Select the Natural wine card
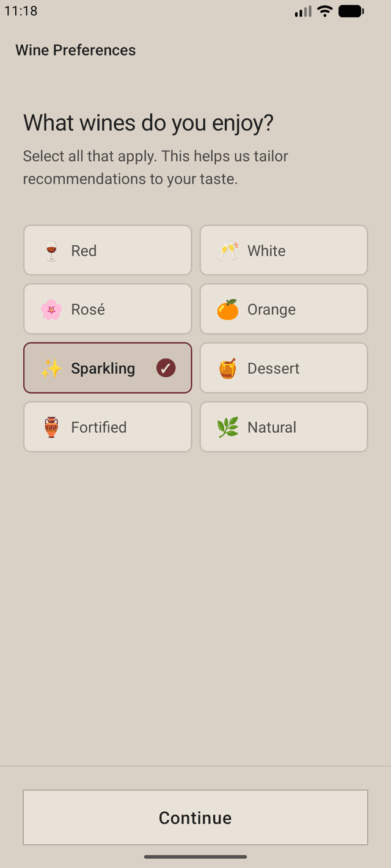 click(x=283, y=427)
